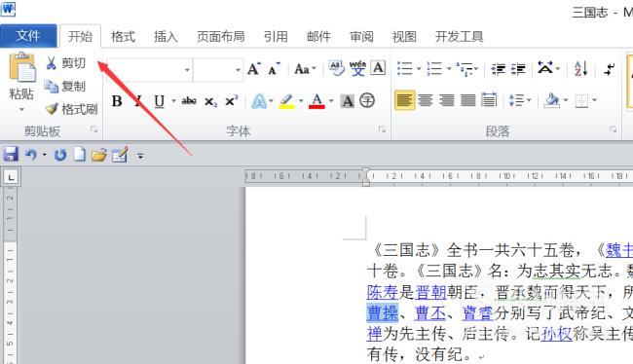
Task: Activate the 格式刷 format painter
Action: tap(71, 109)
